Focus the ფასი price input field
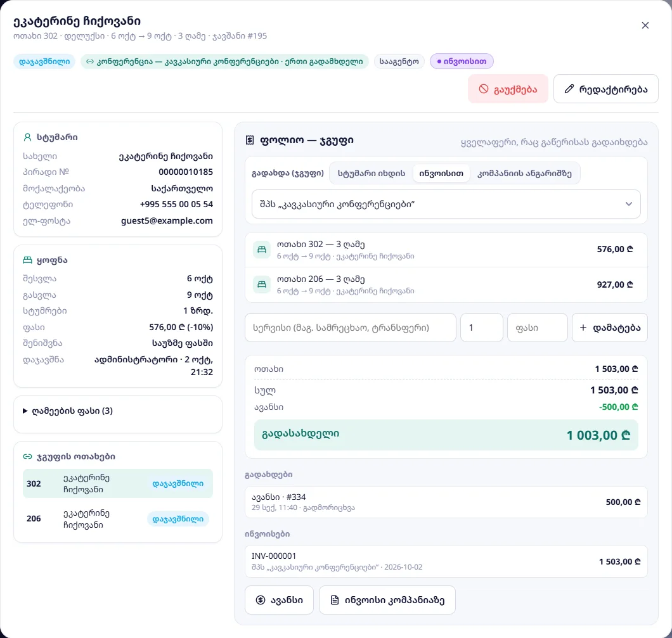Viewport: 672px width, 638px height. pyautogui.click(x=538, y=328)
